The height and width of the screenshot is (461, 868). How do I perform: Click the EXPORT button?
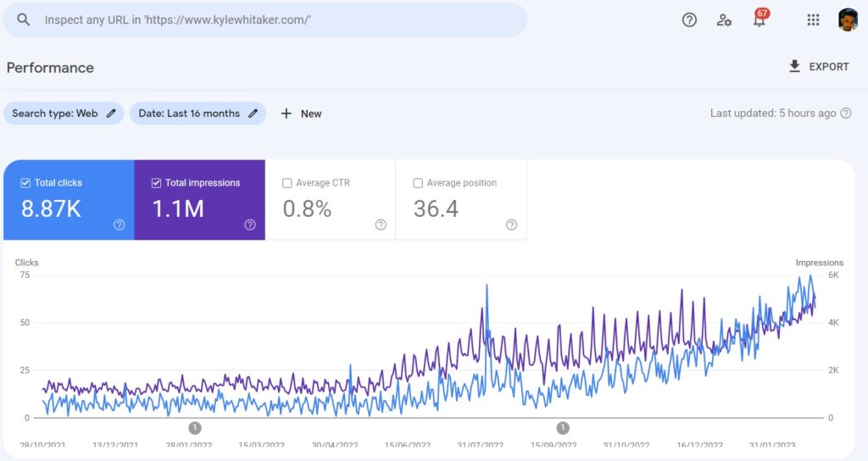tap(818, 67)
